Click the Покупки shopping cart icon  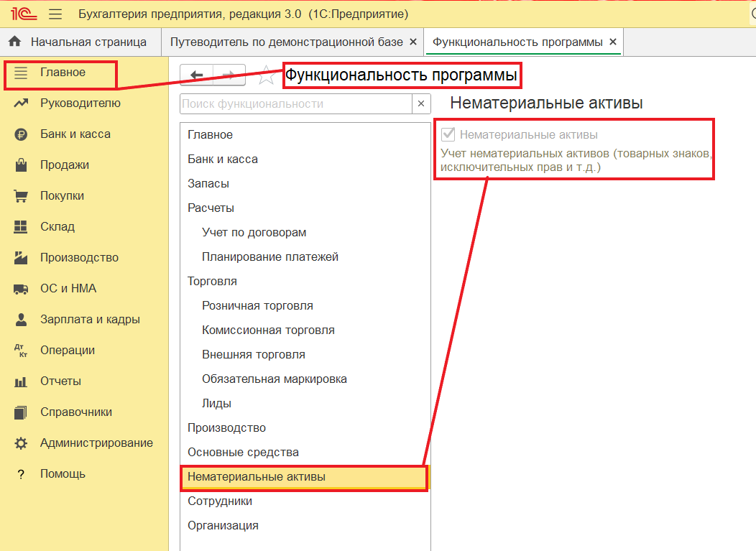pyautogui.click(x=21, y=196)
